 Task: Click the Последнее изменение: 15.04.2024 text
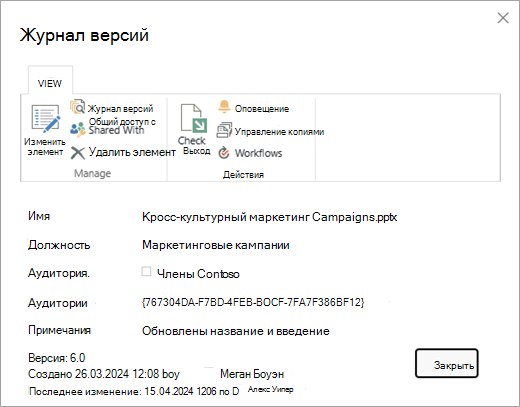tap(112, 391)
